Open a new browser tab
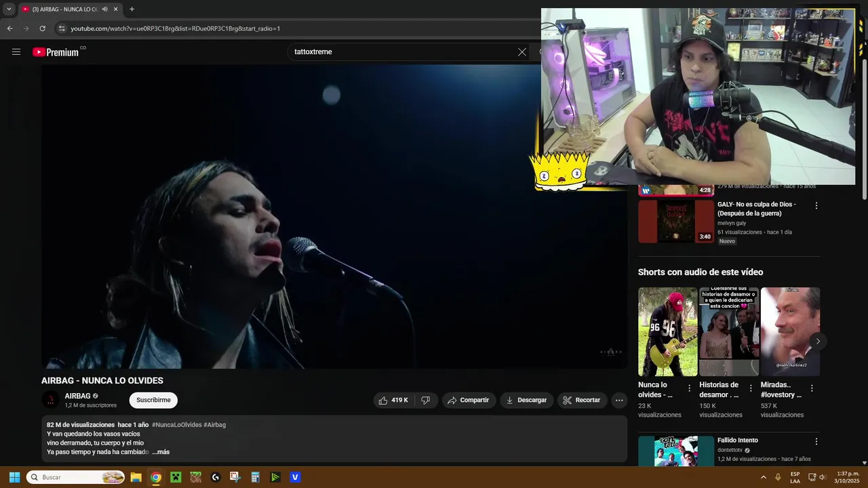Image resolution: width=868 pixels, height=488 pixels. (x=132, y=9)
